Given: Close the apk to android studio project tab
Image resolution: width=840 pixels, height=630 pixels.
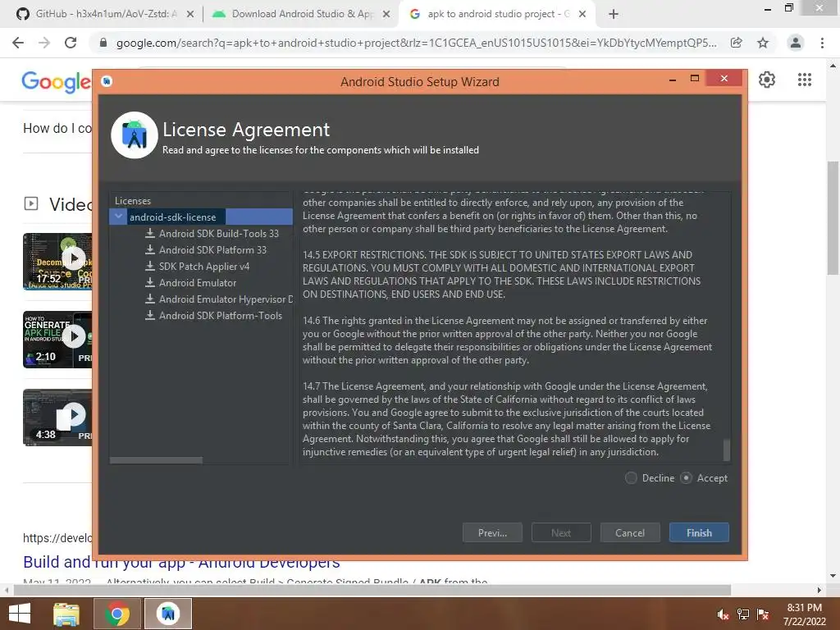Looking at the screenshot, I should click(x=582, y=15).
